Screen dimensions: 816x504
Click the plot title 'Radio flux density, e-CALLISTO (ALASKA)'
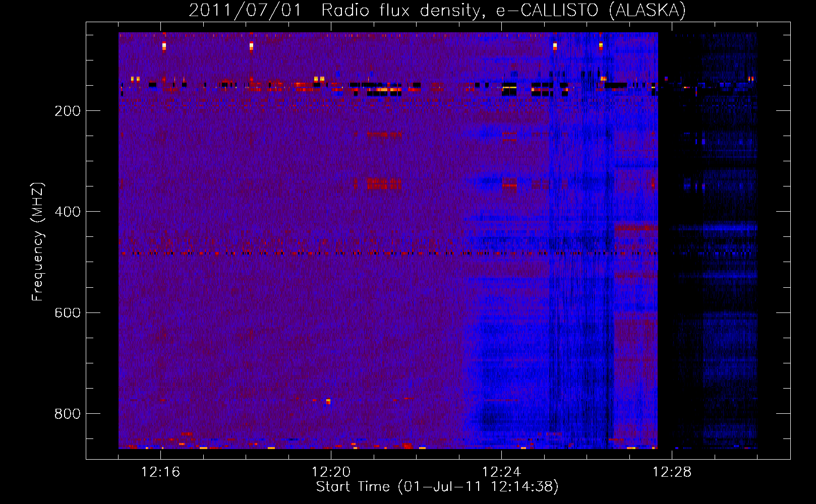(x=503, y=10)
